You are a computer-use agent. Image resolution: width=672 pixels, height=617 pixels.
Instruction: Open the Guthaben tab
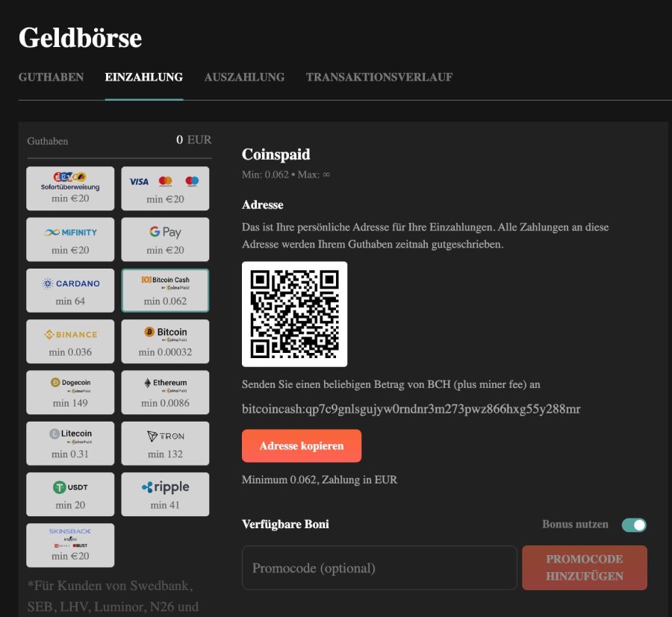pos(51,78)
